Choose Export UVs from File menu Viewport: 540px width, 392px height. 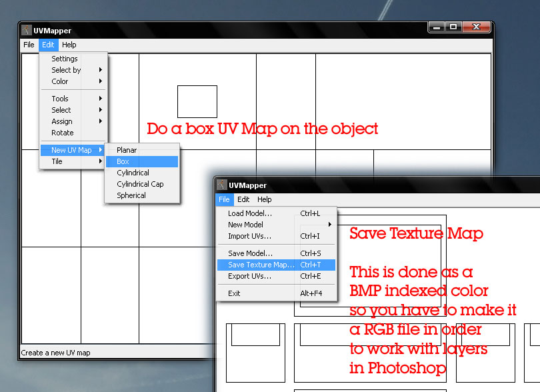(276, 276)
